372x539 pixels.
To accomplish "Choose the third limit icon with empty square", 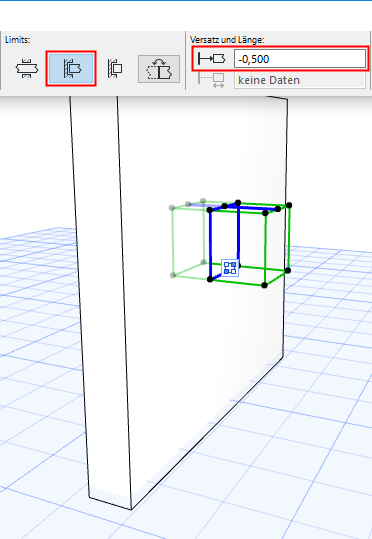I will coord(115,68).
